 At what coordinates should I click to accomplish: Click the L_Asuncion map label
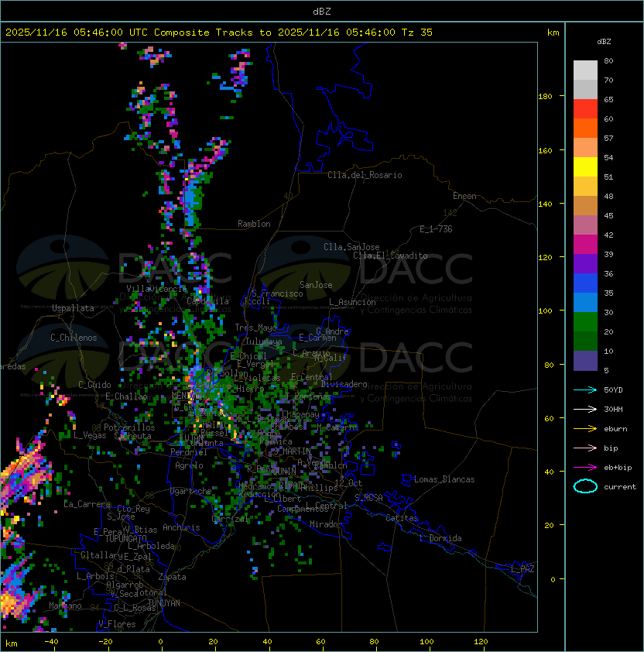pyautogui.click(x=352, y=302)
